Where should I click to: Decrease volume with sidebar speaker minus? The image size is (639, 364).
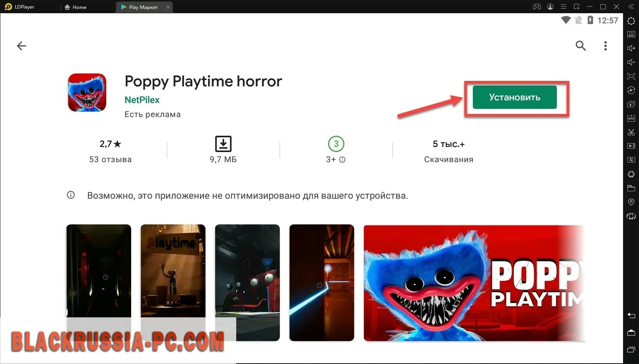[x=631, y=62]
